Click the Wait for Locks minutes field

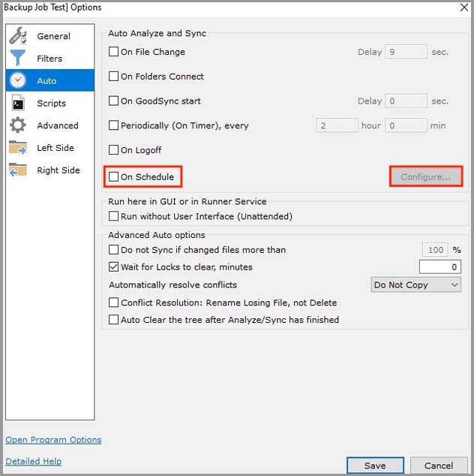pyautogui.click(x=439, y=267)
